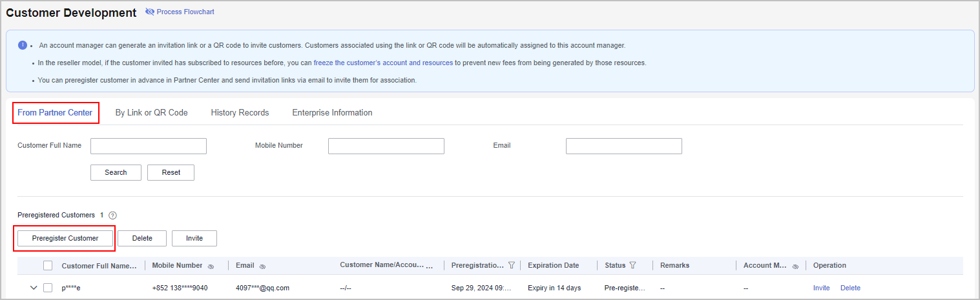The image size is (980, 300).
Task: Select the checkbox for customer p****e
Action: point(48,288)
